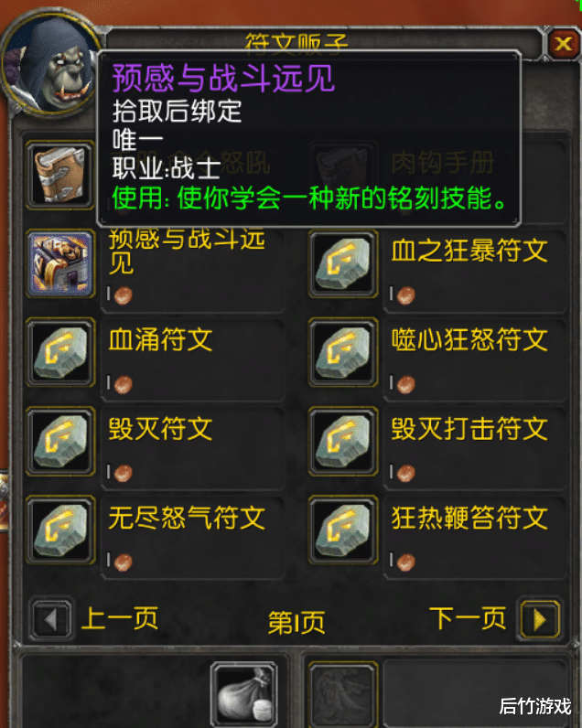Click the money bag icon at bottom
This screenshot has width=582, height=728.
click(244, 695)
